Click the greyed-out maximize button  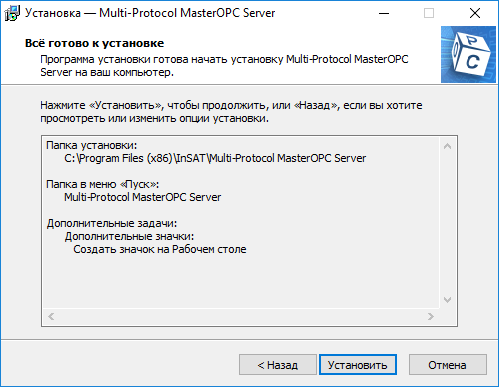tap(429, 13)
